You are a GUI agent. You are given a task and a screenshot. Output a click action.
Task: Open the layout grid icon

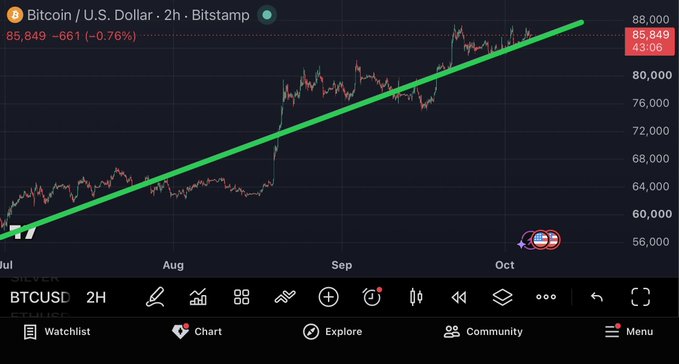click(242, 297)
